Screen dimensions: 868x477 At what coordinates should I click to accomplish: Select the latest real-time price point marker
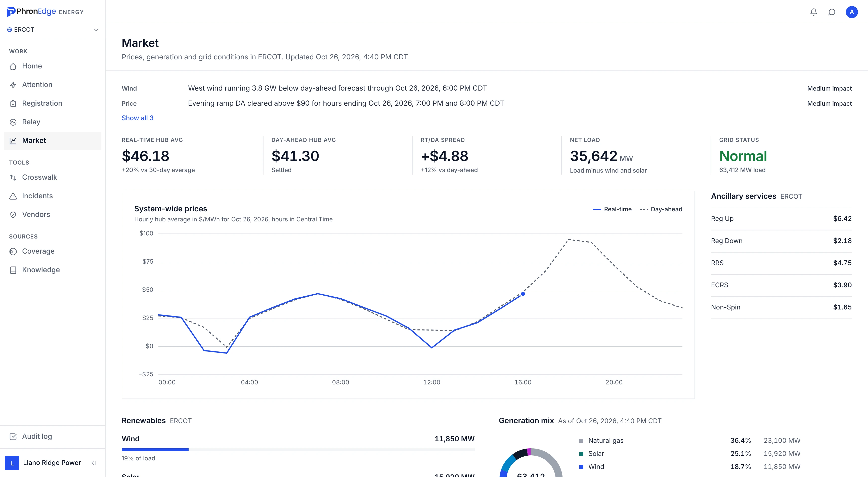523,294
